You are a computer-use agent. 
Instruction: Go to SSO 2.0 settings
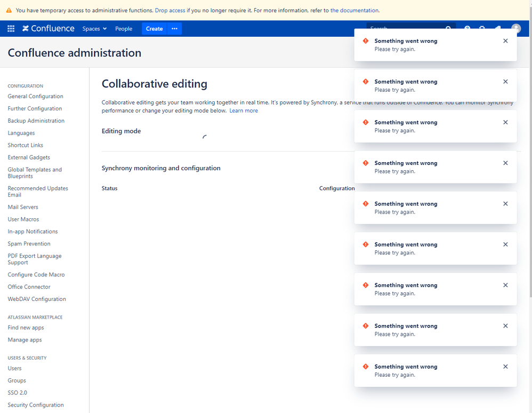tap(17, 393)
